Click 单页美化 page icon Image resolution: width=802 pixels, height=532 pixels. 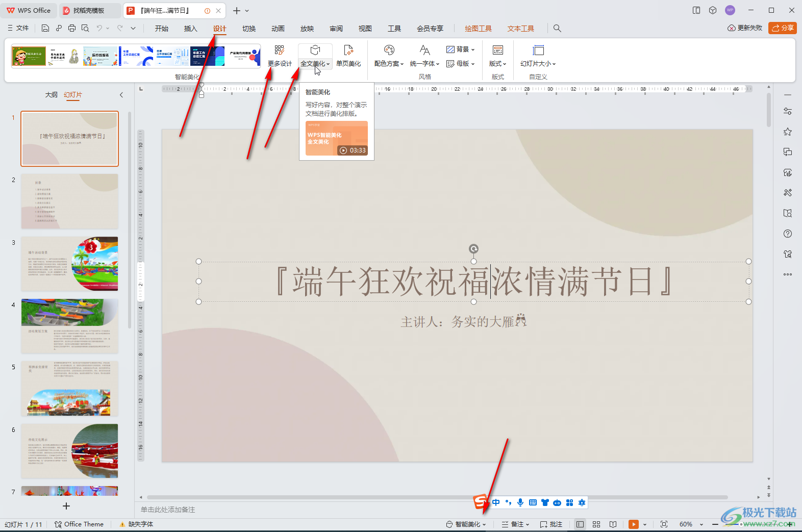click(348, 50)
